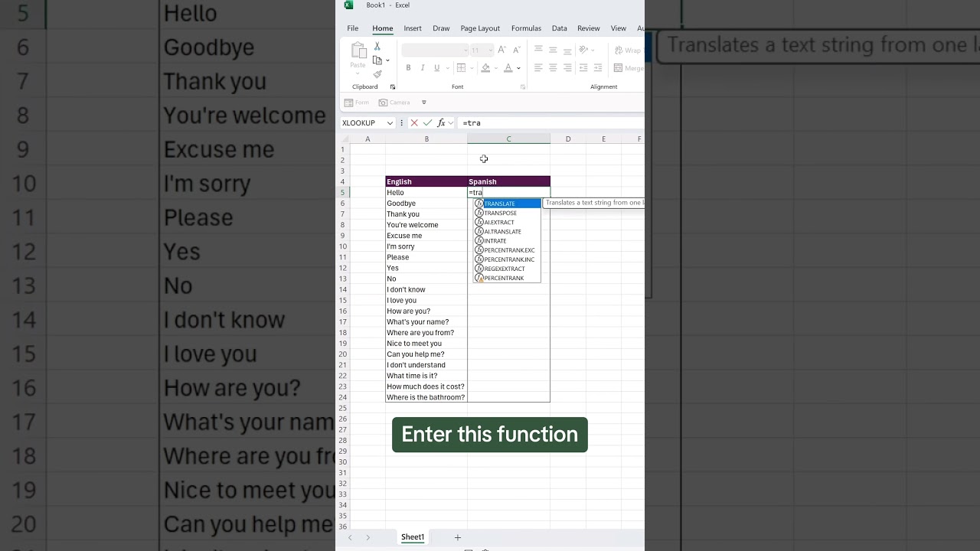The image size is (980, 551).
Task: Open the font size dropdown
Action: tap(490, 50)
